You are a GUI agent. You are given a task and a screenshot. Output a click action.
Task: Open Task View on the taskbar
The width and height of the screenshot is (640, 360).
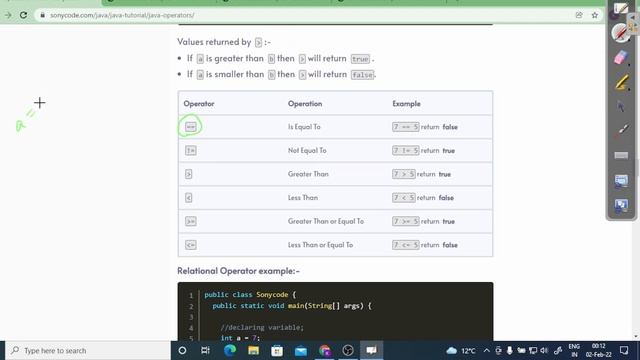(x=205, y=350)
